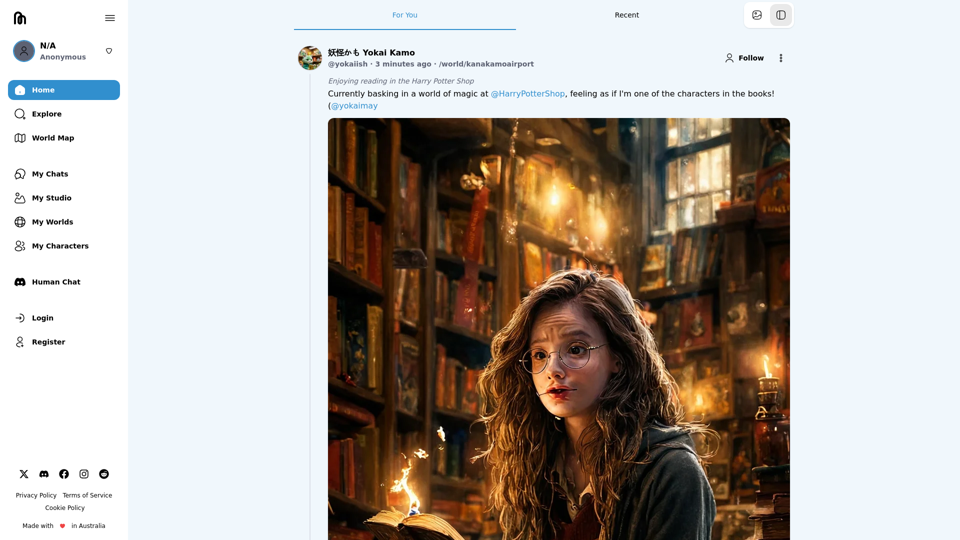Open the Cookie Policy link
Screen dimensions: 960x540
(65, 508)
